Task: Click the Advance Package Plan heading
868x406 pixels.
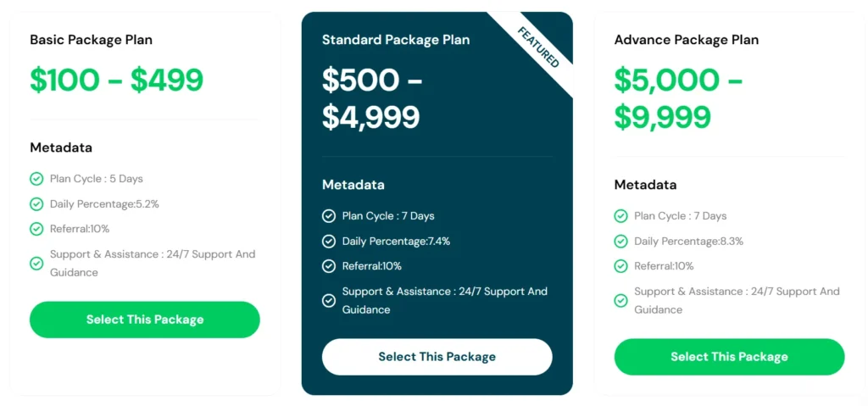Action: (687, 40)
